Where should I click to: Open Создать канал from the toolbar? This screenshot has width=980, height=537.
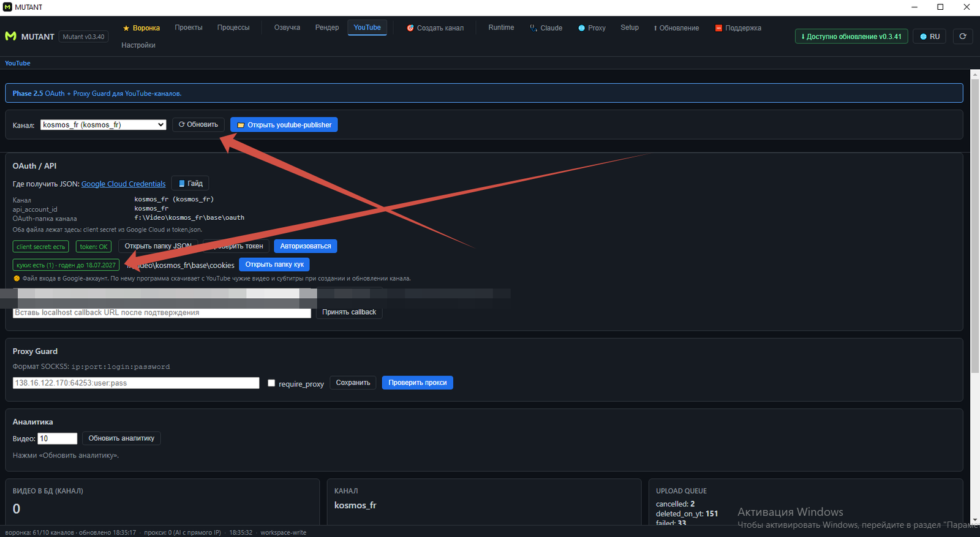[x=435, y=28]
